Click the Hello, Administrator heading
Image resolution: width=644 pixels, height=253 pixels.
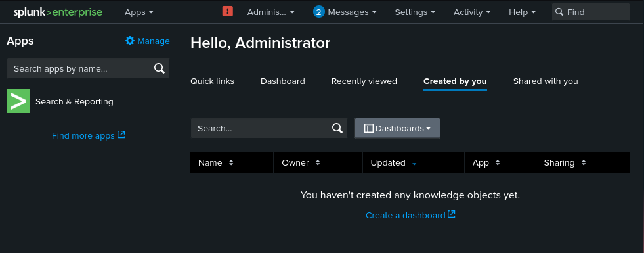click(x=261, y=43)
